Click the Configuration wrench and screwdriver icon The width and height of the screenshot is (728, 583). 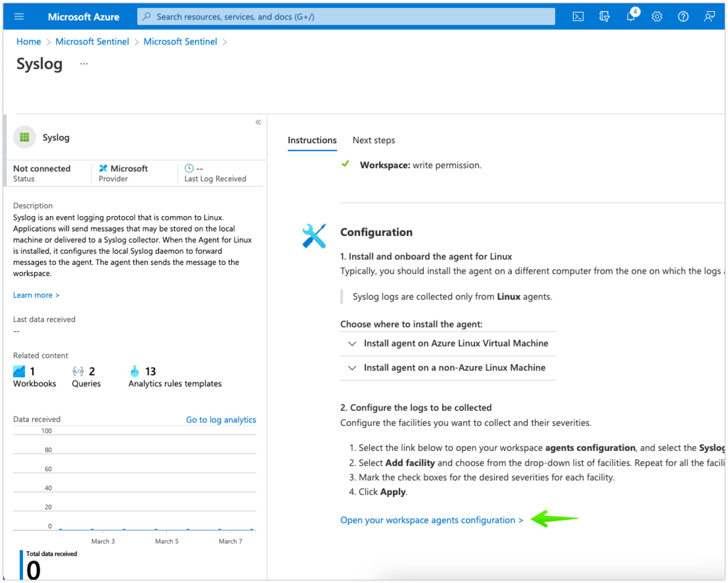(314, 236)
